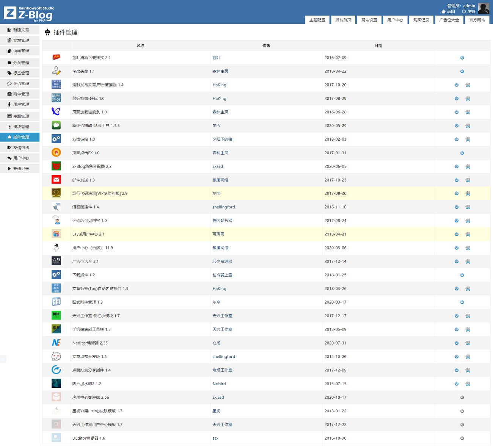Click the 广告位大全 AD icon
Viewport: 493px width, 448px height.
pyautogui.click(x=56, y=261)
